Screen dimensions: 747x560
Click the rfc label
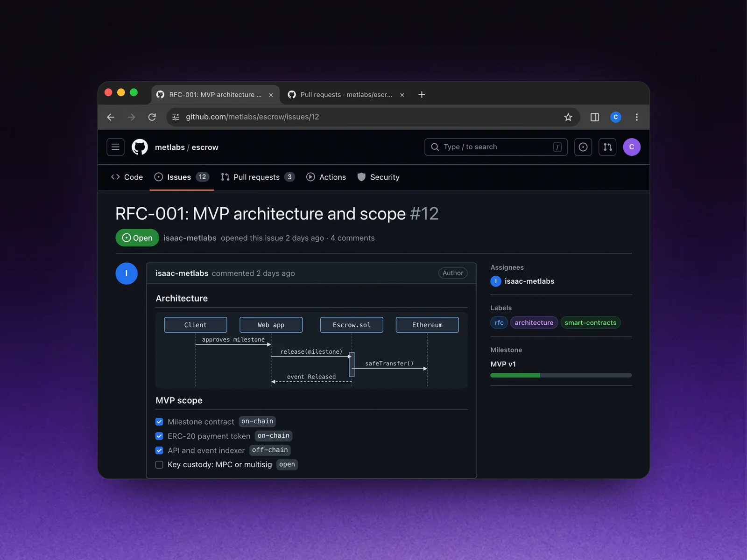pos(499,323)
